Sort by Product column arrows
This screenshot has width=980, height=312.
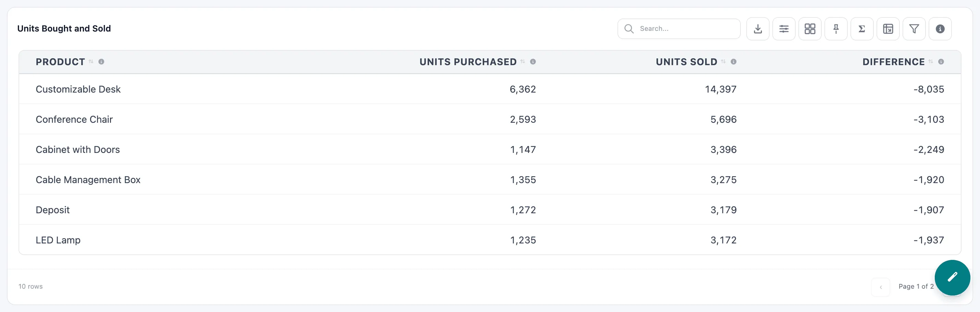(91, 62)
